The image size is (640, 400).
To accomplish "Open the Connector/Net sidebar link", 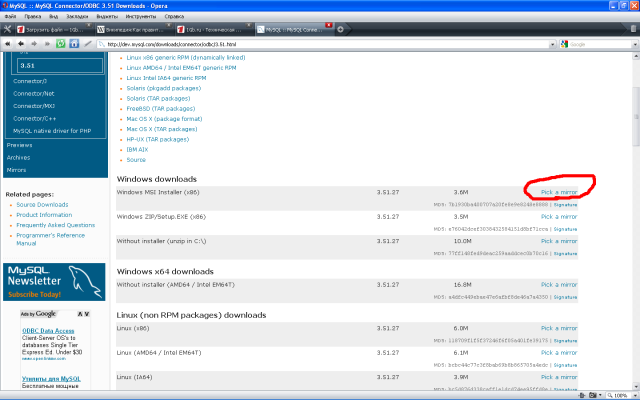I will point(34,92).
